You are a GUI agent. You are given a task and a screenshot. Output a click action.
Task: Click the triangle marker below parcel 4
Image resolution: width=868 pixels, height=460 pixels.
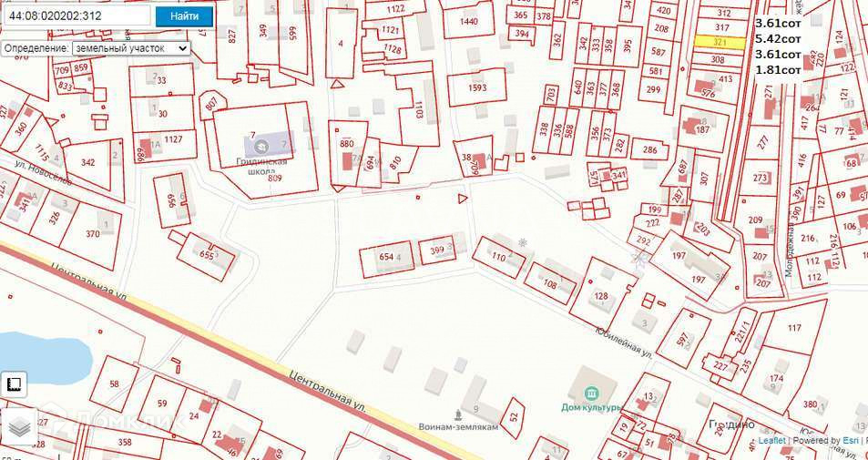(336, 84)
